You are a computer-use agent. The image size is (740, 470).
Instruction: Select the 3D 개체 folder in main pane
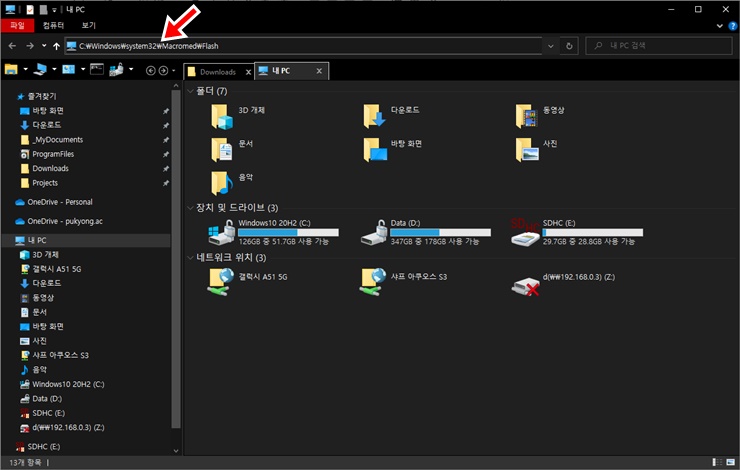pos(238,117)
